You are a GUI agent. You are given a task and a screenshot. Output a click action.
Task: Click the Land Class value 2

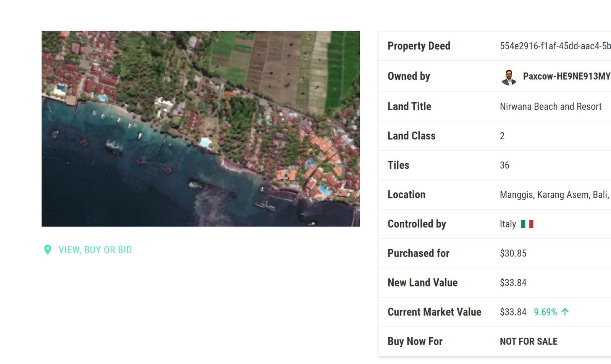click(502, 136)
